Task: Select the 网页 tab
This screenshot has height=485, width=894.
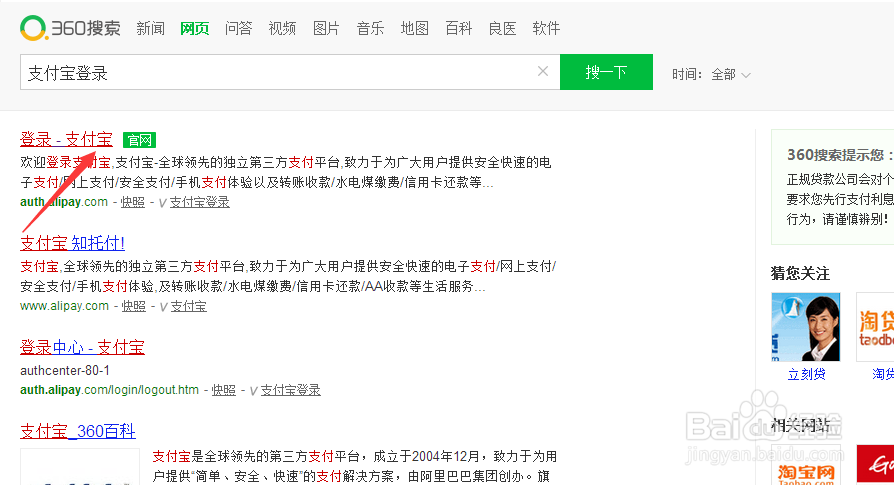Action: pos(194,28)
